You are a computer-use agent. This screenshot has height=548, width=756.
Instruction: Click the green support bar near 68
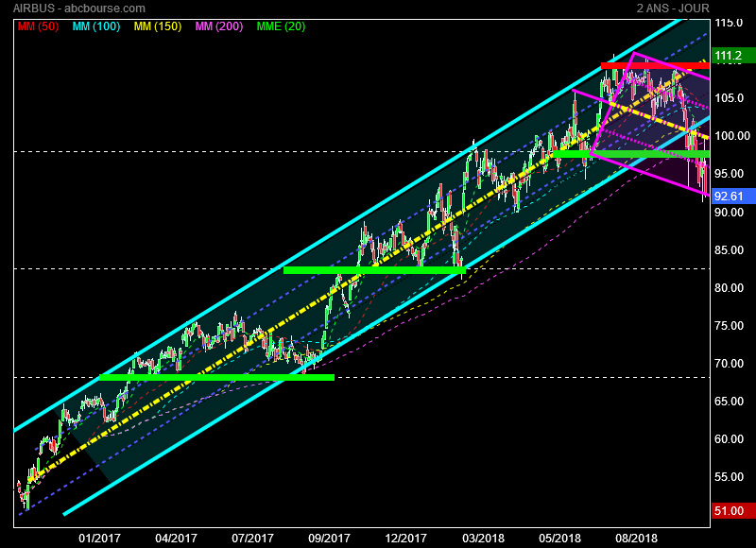pyautogui.click(x=216, y=377)
